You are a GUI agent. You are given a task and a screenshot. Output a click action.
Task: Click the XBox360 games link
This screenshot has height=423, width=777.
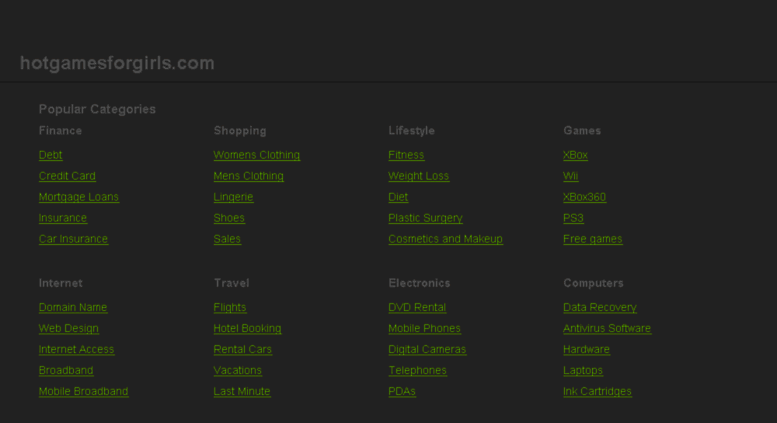(x=585, y=197)
